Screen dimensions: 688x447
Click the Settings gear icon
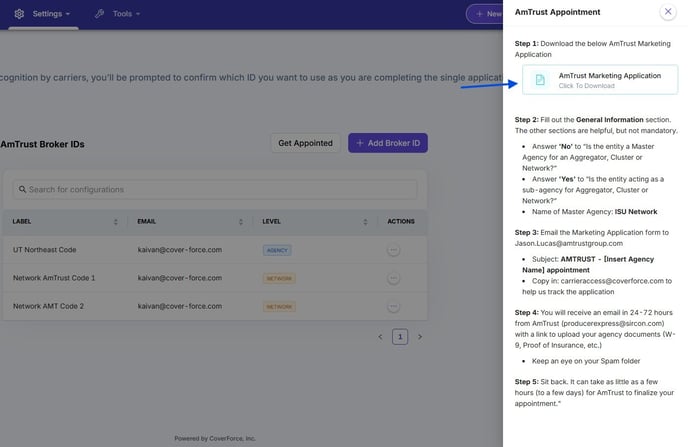tap(19, 14)
